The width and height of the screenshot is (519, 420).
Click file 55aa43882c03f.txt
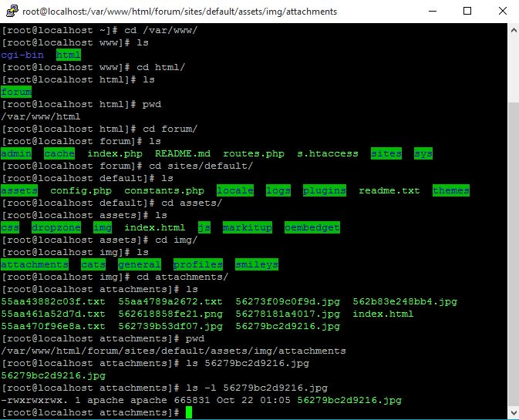tap(53, 301)
